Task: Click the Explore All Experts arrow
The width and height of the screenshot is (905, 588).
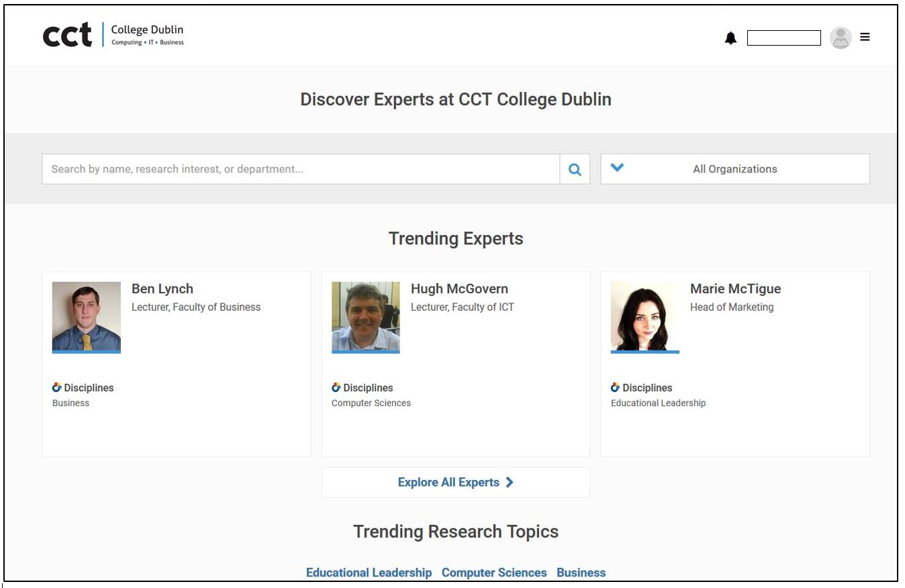Action: click(510, 482)
